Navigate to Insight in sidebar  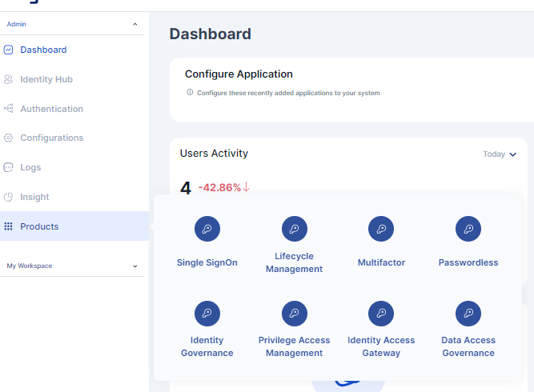coord(34,197)
